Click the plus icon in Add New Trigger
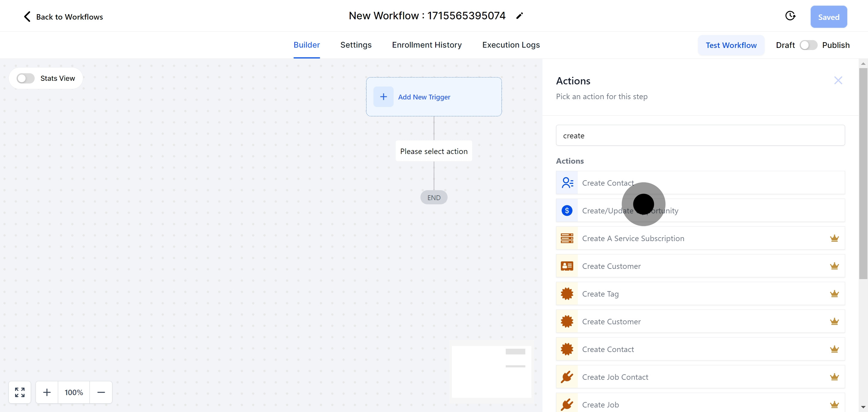The width and height of the screenshot is (868, 412). [383, 97]
